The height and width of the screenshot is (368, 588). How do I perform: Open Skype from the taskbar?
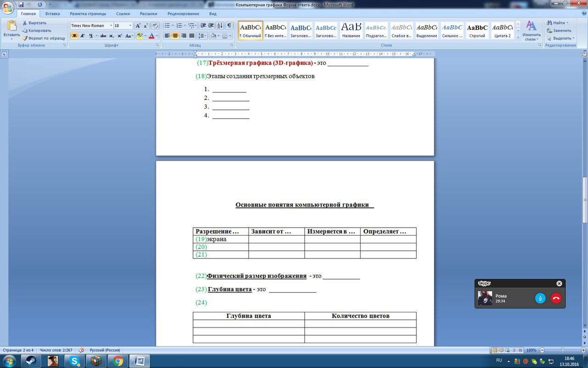pos(74,361)
